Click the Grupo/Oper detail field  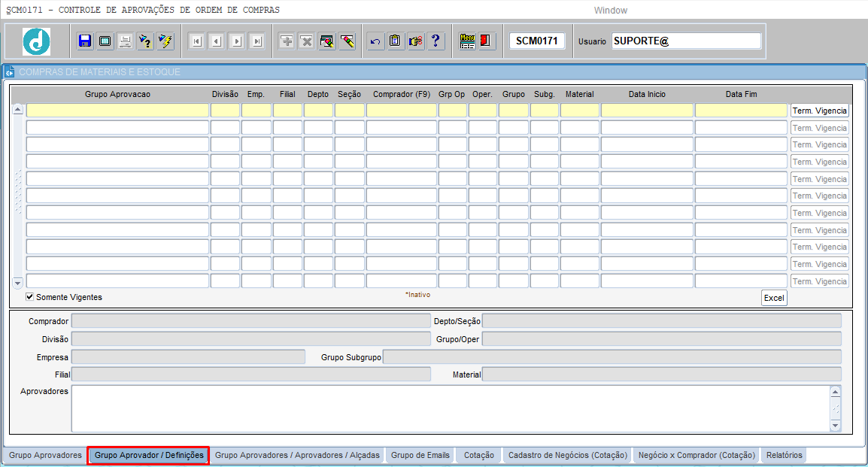click(661, 338)
